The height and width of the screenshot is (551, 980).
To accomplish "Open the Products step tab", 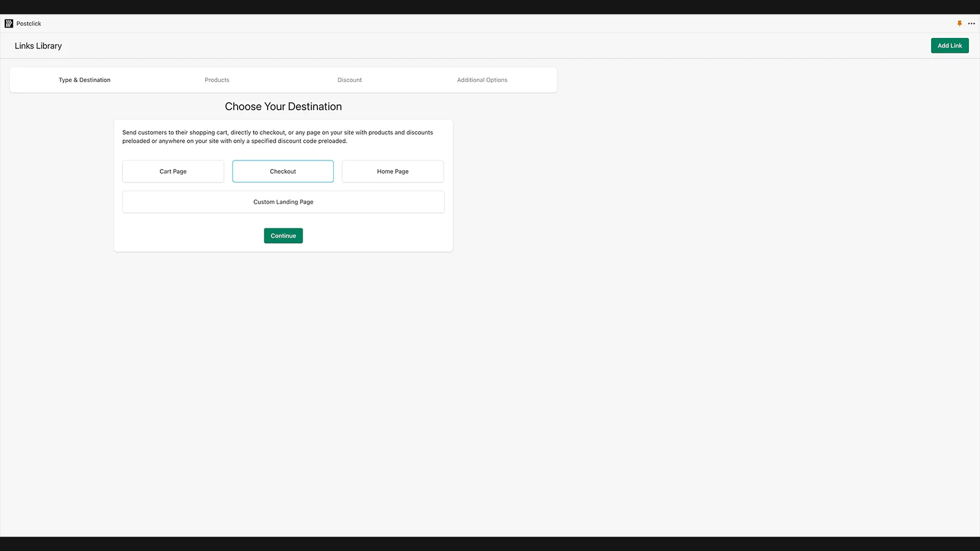I will (x=217, y=80).
